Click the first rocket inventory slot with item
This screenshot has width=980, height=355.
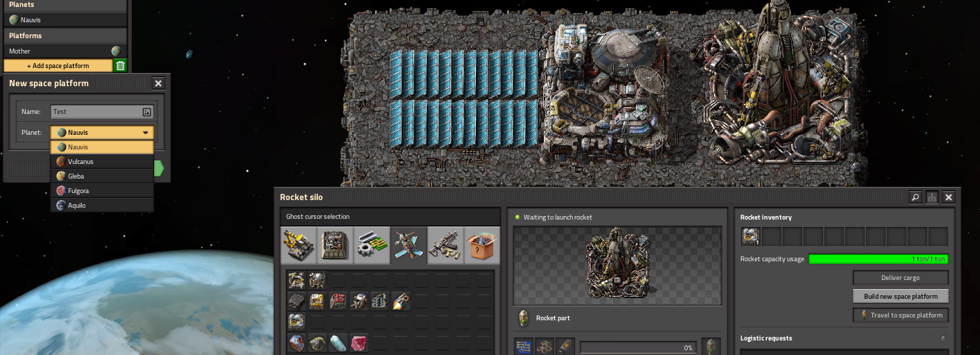[x=751, y=237]
